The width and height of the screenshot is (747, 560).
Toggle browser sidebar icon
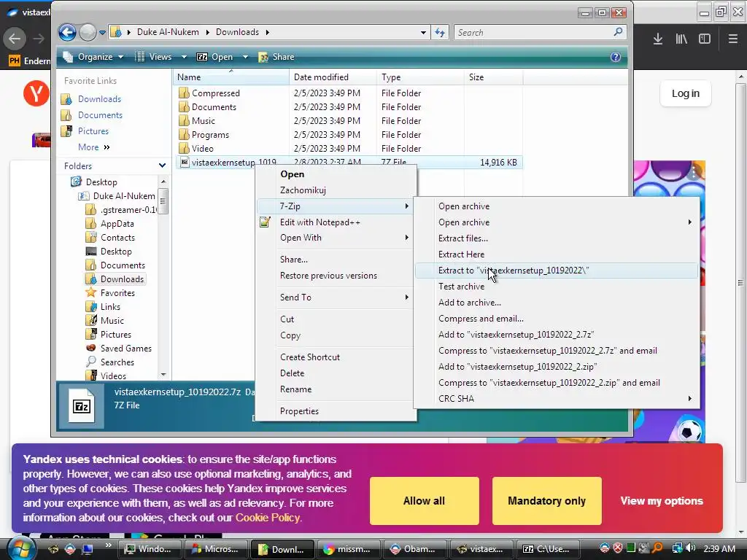(x=705, y=39)
